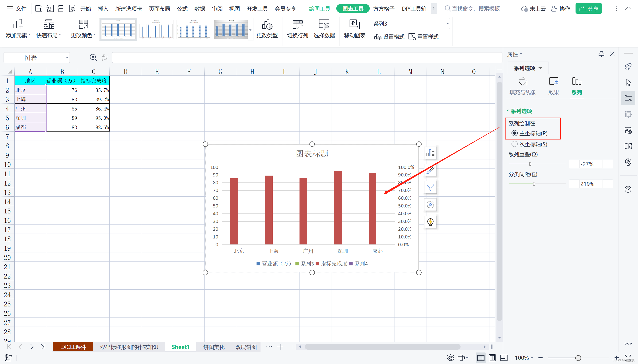Viewport: 638px width, 364px height.
Task: Click the chart settings gear icon
Action: [430, 205]
